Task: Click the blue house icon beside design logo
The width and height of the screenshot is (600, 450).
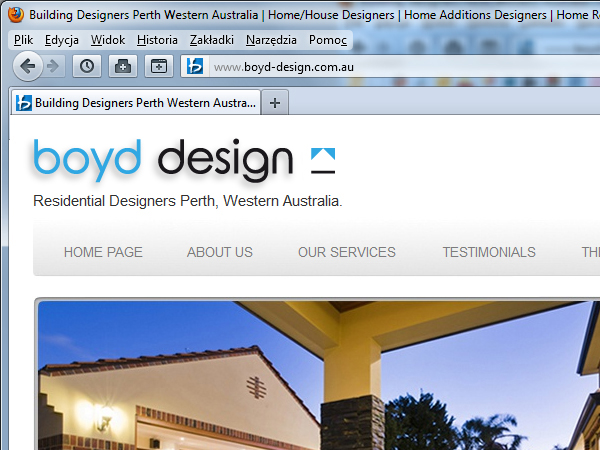Action: 323,160
